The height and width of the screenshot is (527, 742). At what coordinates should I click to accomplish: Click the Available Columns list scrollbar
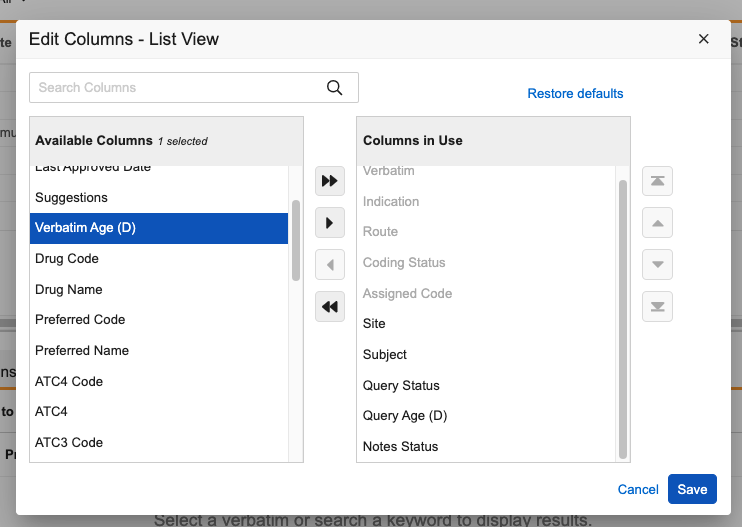pos(296,240)
